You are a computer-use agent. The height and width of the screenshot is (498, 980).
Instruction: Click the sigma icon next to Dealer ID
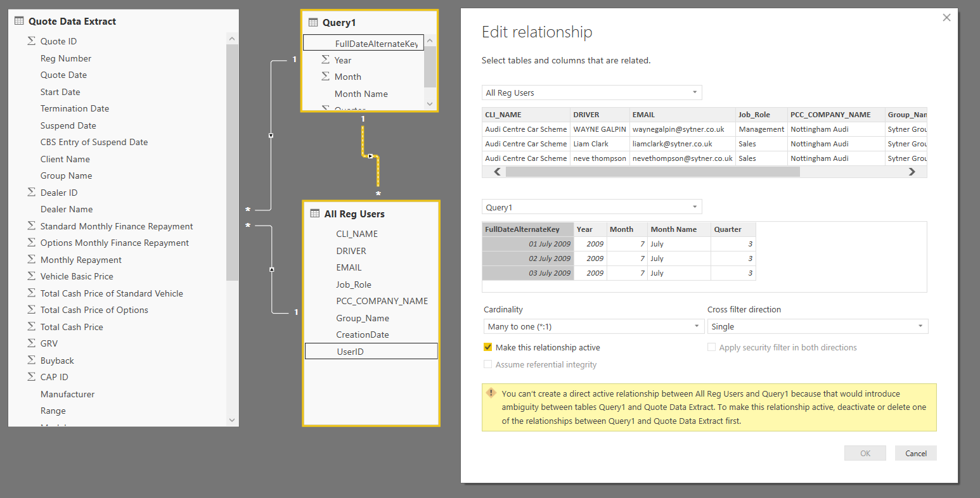[31, 192]
